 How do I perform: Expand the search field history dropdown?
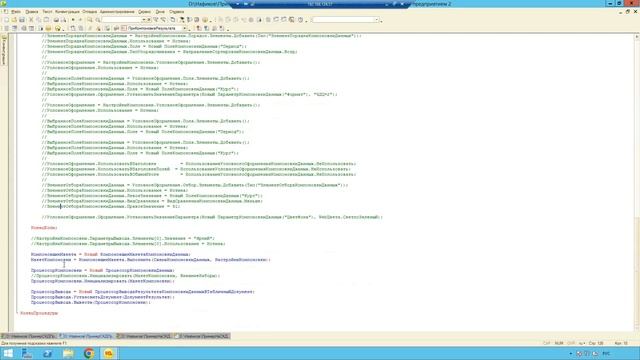pyautogui.click(x=144, y=20)
